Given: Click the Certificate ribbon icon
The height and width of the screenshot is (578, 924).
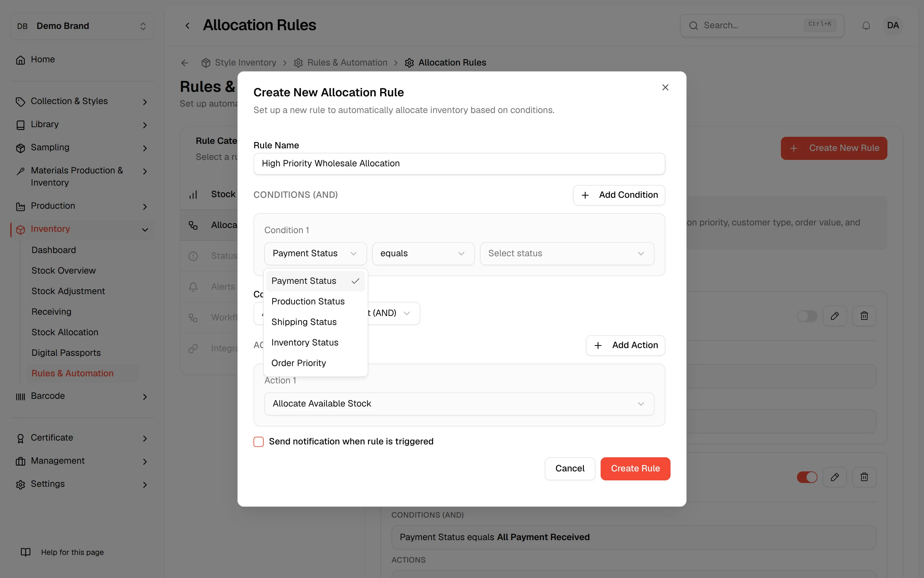Looking at the screenshot, I should click(21, 438).
